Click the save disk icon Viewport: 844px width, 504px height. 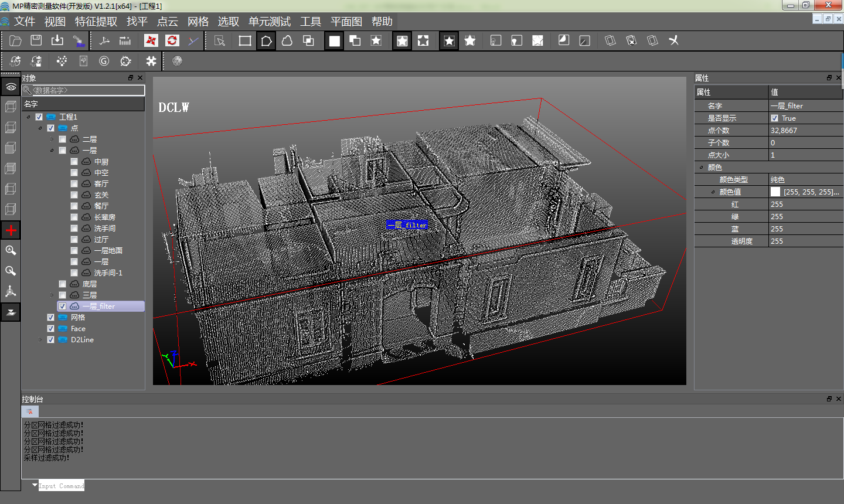click(36, 40)
